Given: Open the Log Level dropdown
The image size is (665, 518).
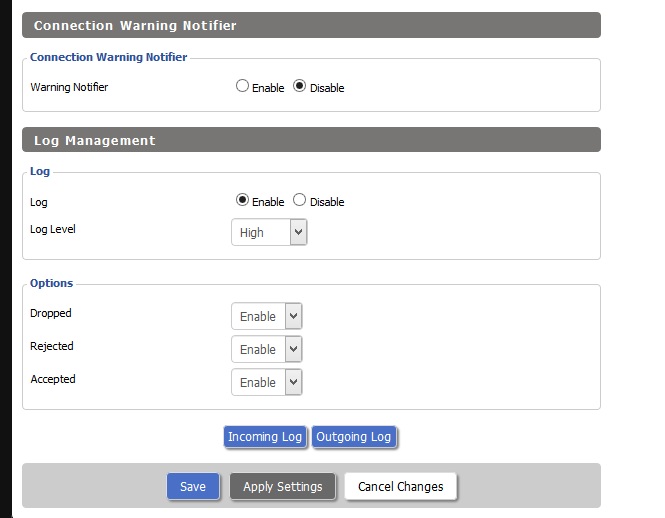Looking at the screenshot, I should pos(269,232).
